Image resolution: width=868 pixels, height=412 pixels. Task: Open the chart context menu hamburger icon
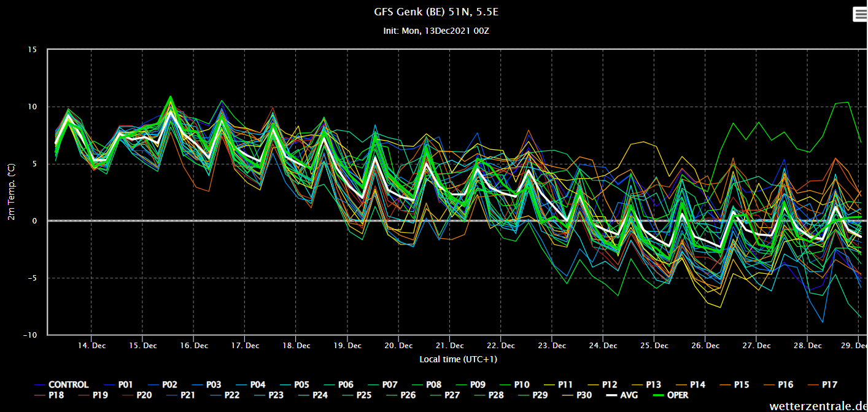pyautogui.click(x=860, y=15)
